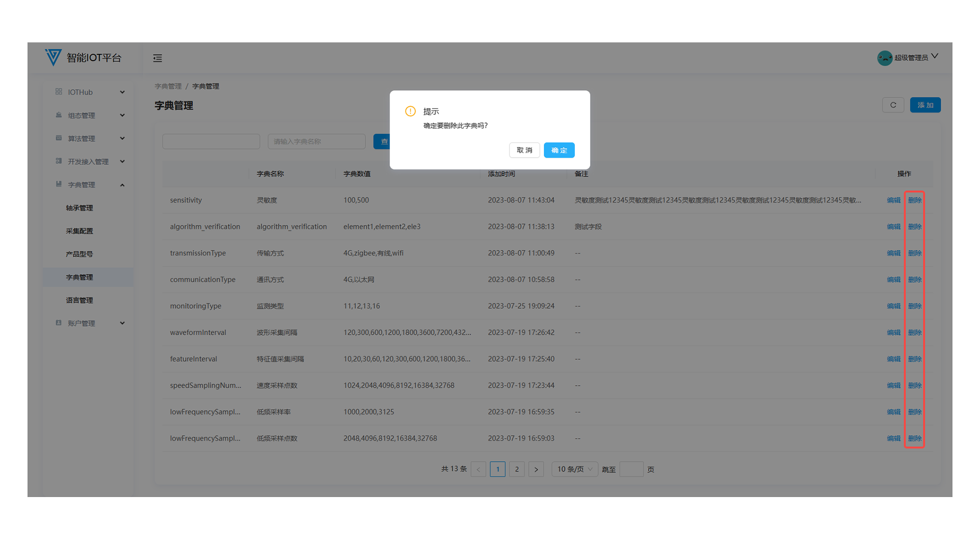Go to next page arrow
980x551 pixels.
click(536, 469)
